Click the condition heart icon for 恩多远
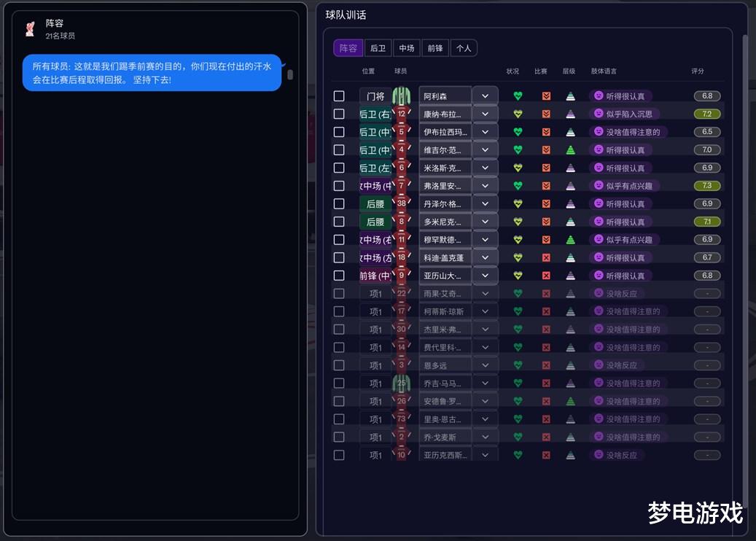 (518, 365)
